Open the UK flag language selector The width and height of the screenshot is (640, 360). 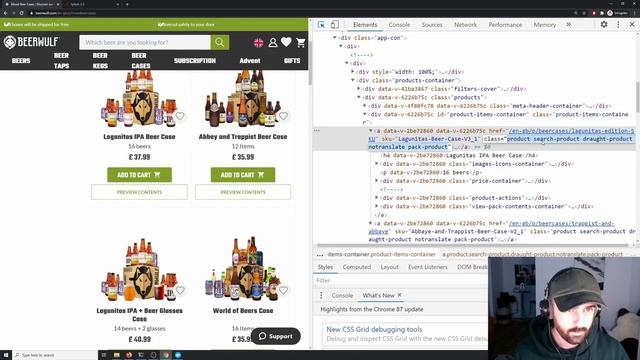click(x=258, y=42)
